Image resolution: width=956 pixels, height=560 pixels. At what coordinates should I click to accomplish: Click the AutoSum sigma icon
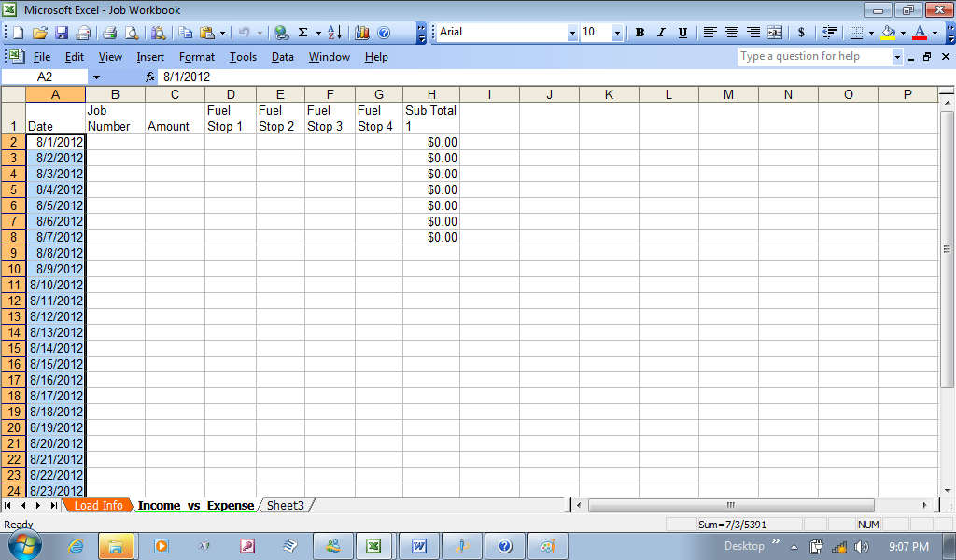click(x=302, y=33)
